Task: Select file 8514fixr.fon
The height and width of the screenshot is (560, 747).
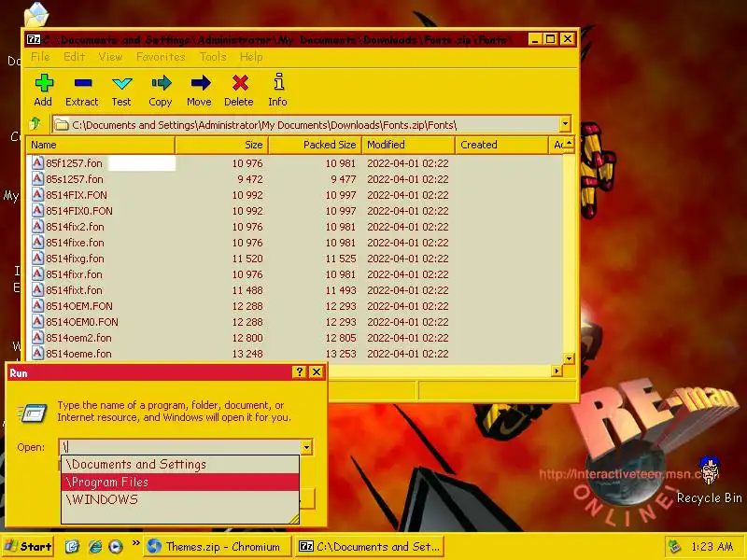Action: (x=74, y=274)
